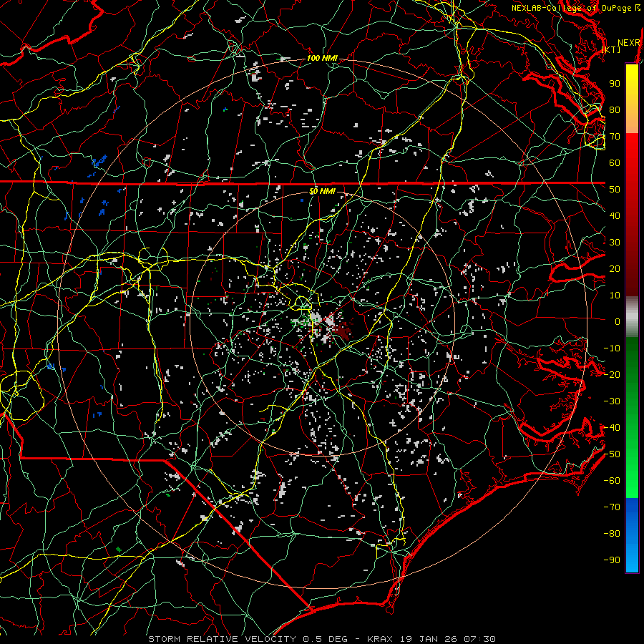Click the "100 NMI" range ring label
The image size is (644, 644).
click(322, 59)
